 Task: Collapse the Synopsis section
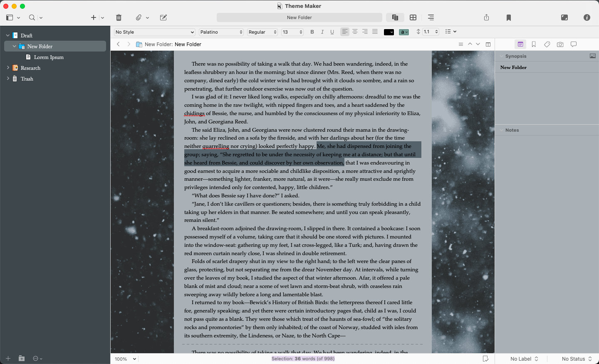pyautogui.click(x=501, y=56)
